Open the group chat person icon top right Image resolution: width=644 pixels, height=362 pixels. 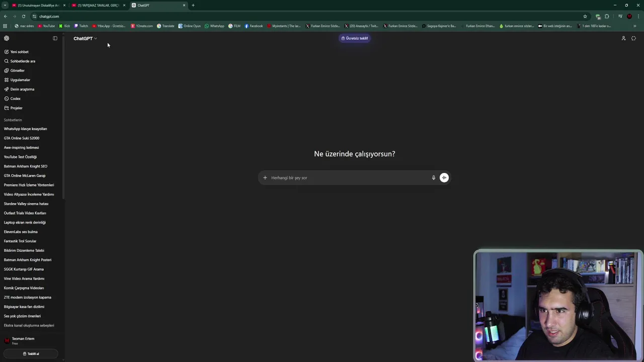(x=623, y=38)
